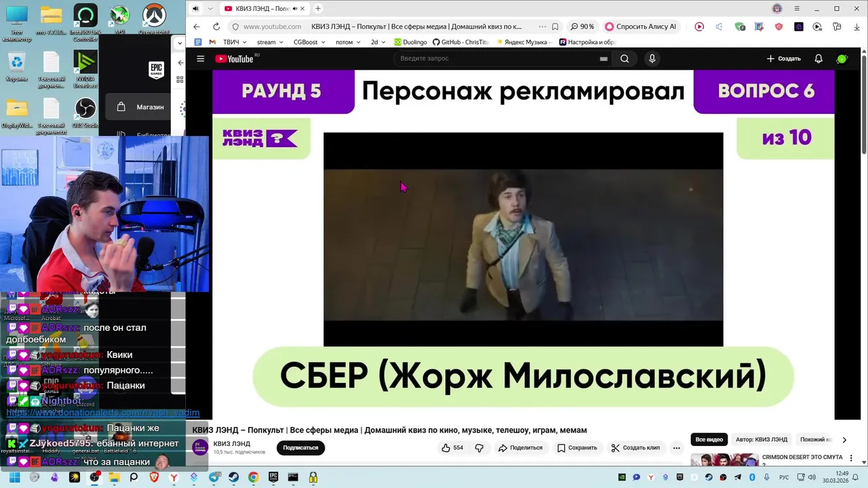The height and width of the screenshot is (488, 868).
Task: Expand the ТВИЧ bookmarks folder
Action: 235,42
